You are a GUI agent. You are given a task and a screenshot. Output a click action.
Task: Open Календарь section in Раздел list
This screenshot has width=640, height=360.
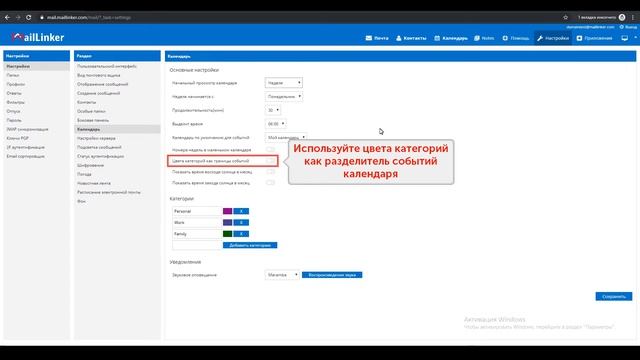point(117,129)
